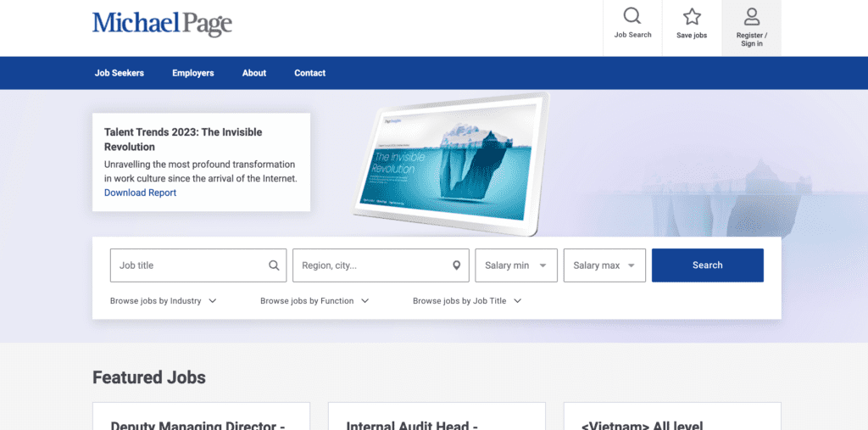Open the Contact menu
The width and height of the screenshot is (868, 430).
point(310,73)
